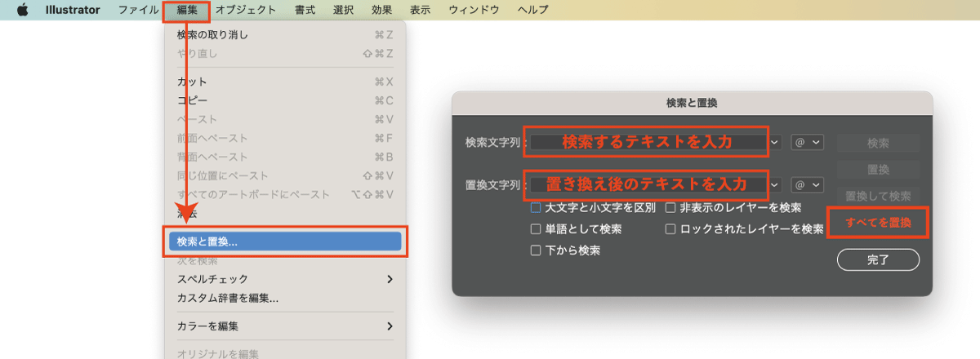Expand the カラーを編集 submenu
980x359 pixels.
285,326
